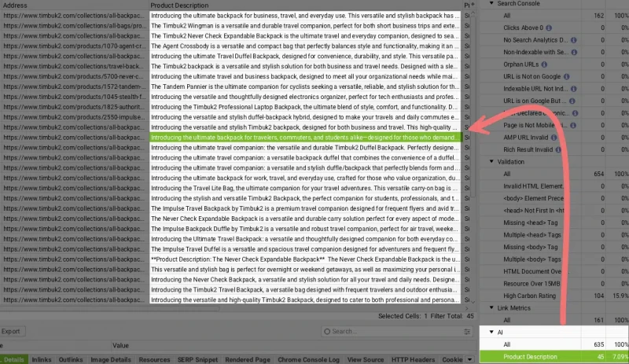Click the 2550-impulse product URL cell
Screen dimensions: 629x364
pyautogui.click(x=74, y=117)
